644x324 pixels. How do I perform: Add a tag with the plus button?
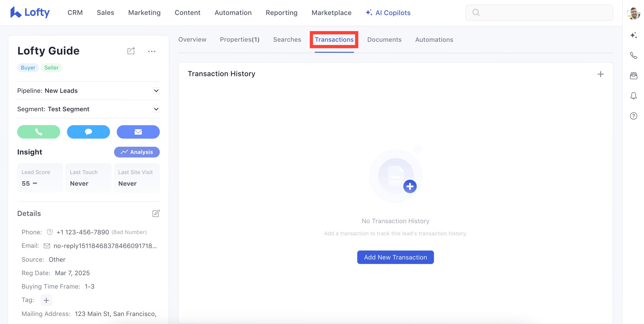(46, 300)
